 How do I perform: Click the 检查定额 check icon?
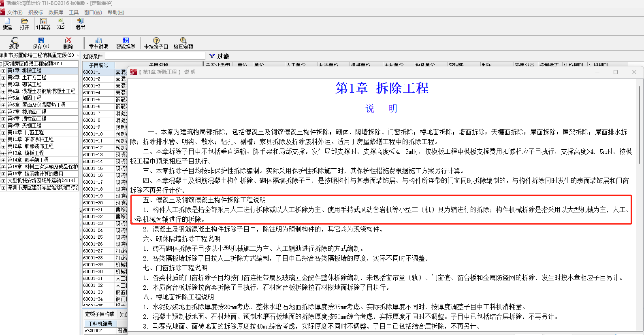[x=183, y=40]
